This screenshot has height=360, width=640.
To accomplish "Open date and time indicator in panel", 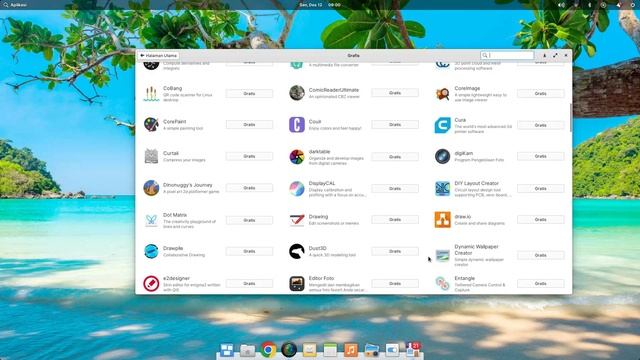I will click(x=320, y=5).
